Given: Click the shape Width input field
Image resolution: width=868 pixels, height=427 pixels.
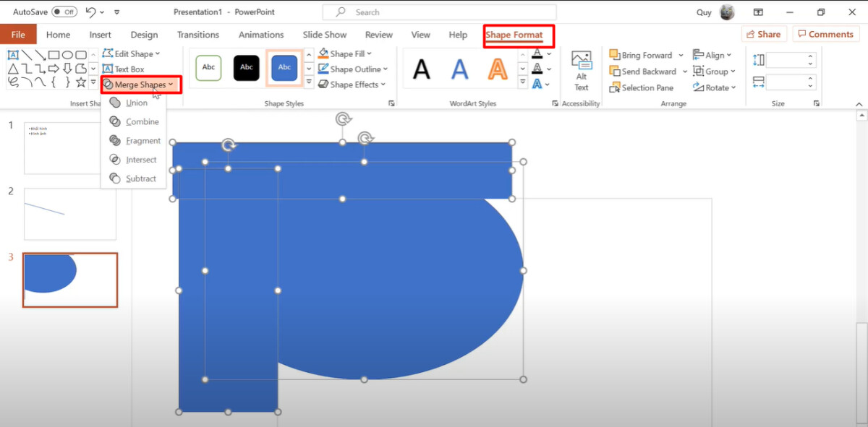Looking at the screenshot, I should [x=791, y=82].
